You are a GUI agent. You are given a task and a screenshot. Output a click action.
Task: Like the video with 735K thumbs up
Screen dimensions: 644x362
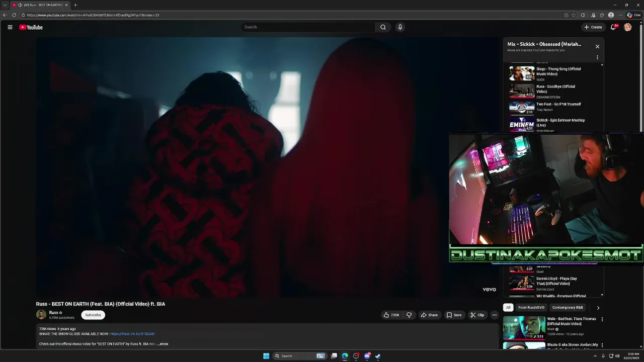pos(391,315)
